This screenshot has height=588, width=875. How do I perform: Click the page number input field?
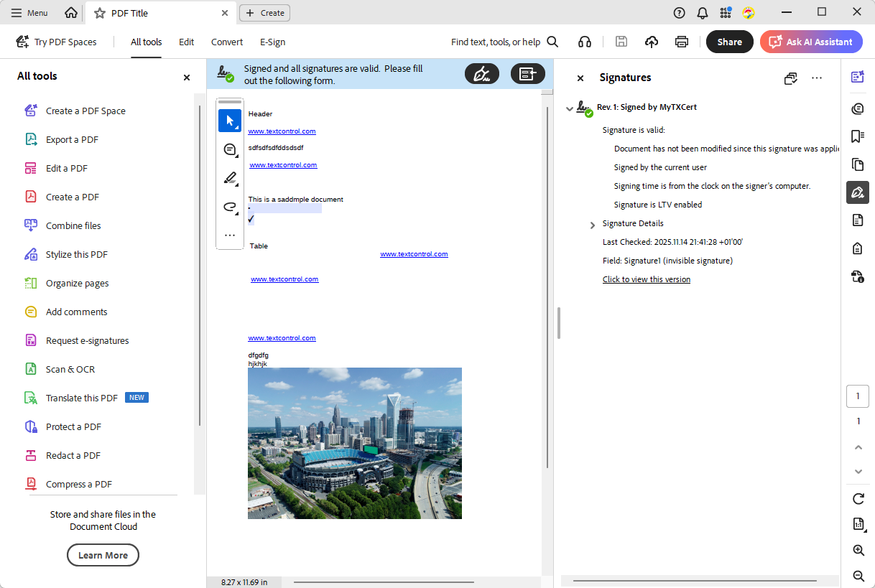[x=857, y=396]
